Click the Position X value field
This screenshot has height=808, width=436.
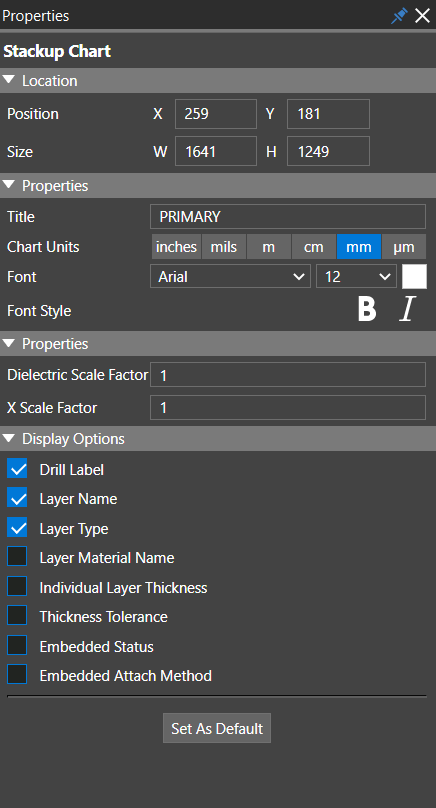[216, 114]
